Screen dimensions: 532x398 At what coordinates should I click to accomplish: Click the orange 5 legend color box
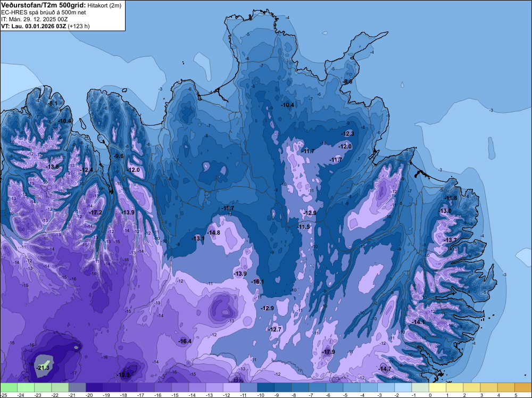point(523,387)
